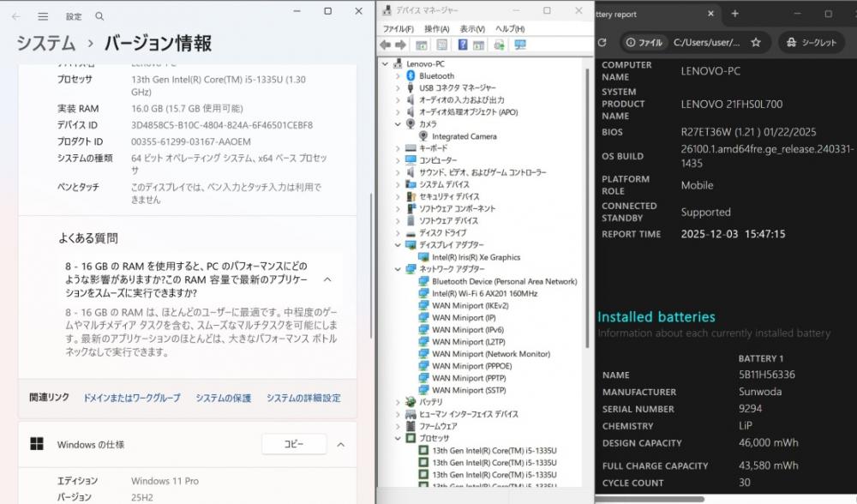This screenshot has width=857, height=504.
Task: Open the Settings hamburger navigation menu
Action: click(x=43, y=16)
